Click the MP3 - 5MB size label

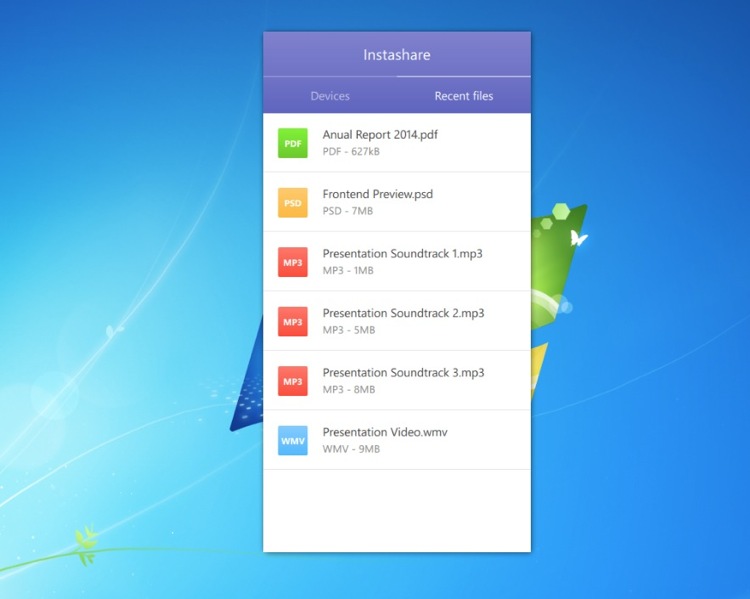[x=349, y=330]
